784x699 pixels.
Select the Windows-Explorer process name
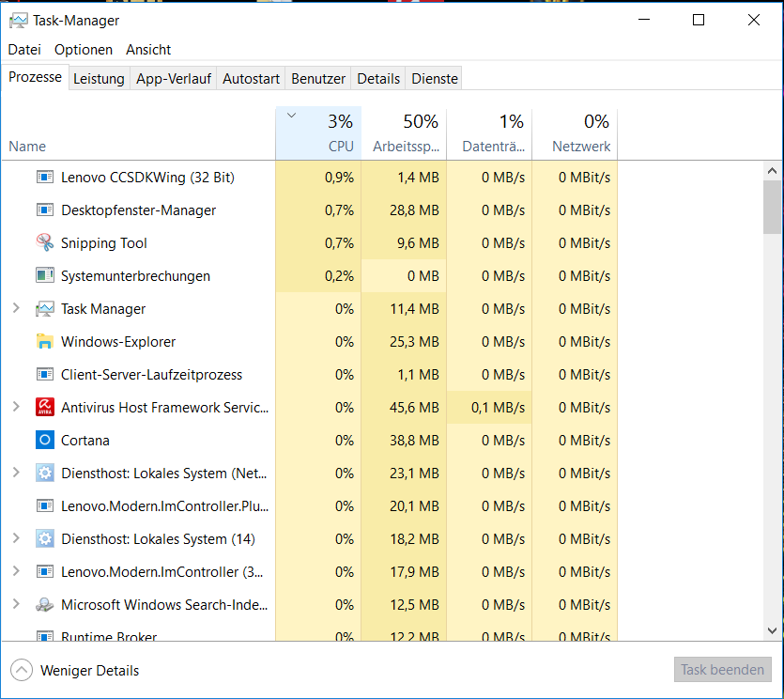pyautogui.click(x=118, y=342)
